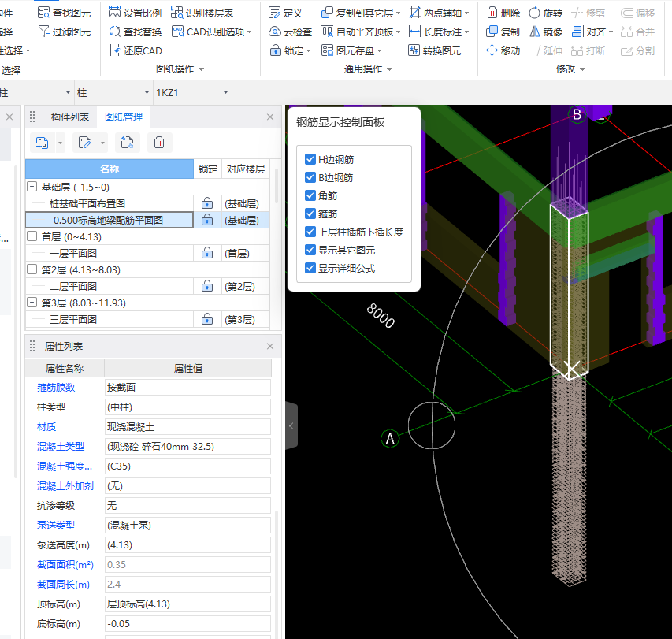This screenshot has width=672, height=639.
Task: Open the 识别楼层表 tool
Action: (202, 13)
